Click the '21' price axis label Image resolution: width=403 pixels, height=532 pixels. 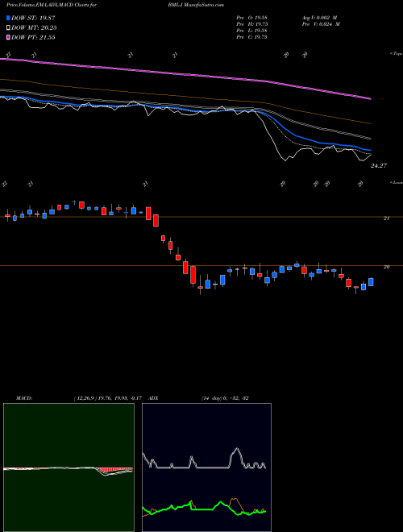pyautogui.click(x=386, y=218)
